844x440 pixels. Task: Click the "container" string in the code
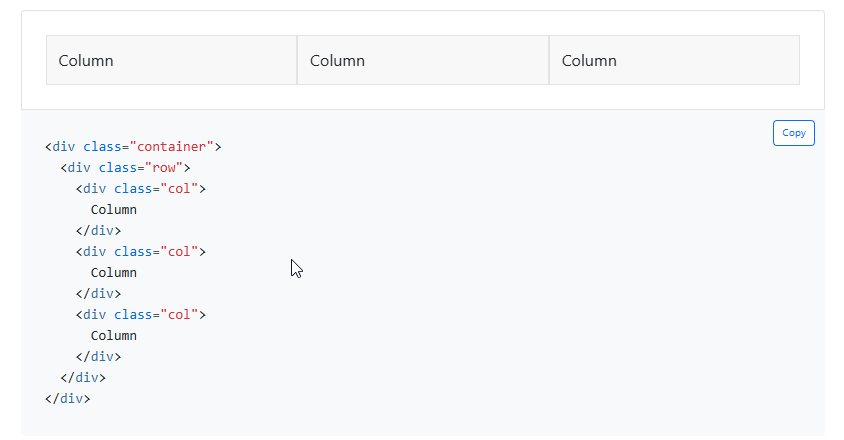tap(171, 147)
